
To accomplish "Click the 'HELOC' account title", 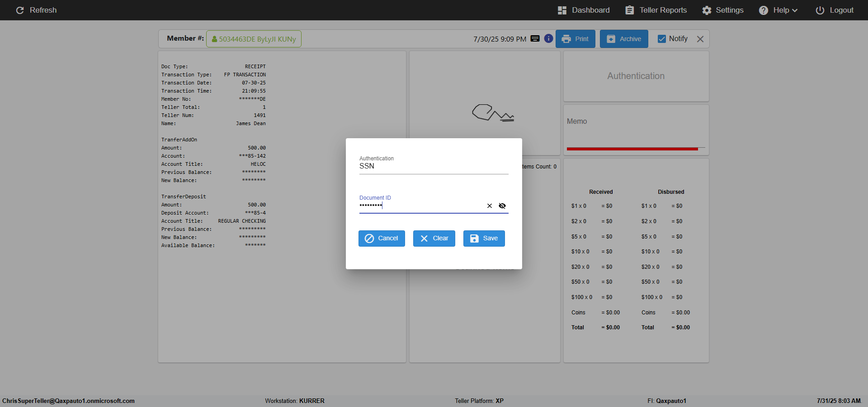I will coord(258,164).
